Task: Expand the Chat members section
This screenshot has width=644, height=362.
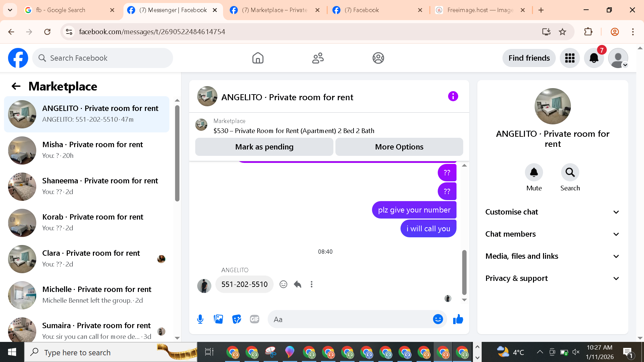Action: coord(552,234)
